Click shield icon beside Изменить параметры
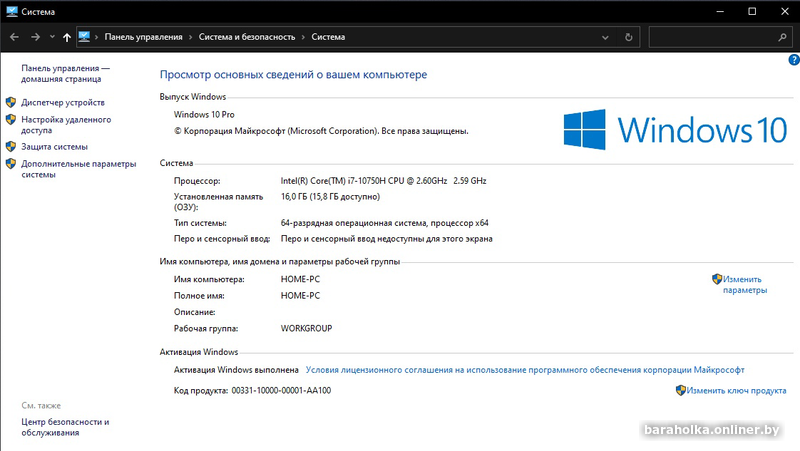Image resolution: width=800 pixels, height=451 pixels. (717, 279)
